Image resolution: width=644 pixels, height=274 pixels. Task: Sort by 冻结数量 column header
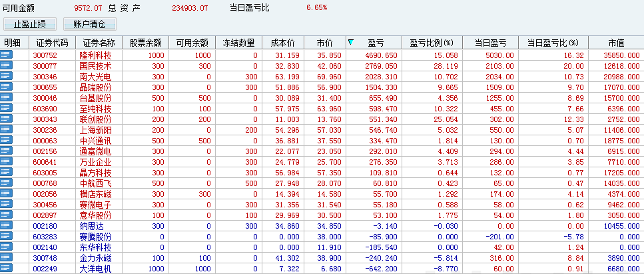pos(238,43)
